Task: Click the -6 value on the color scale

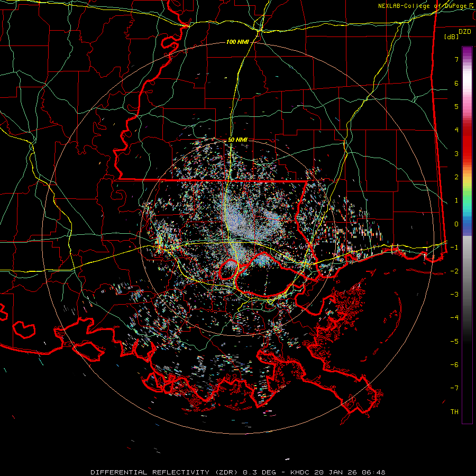Action: click(x=454, y=364)
